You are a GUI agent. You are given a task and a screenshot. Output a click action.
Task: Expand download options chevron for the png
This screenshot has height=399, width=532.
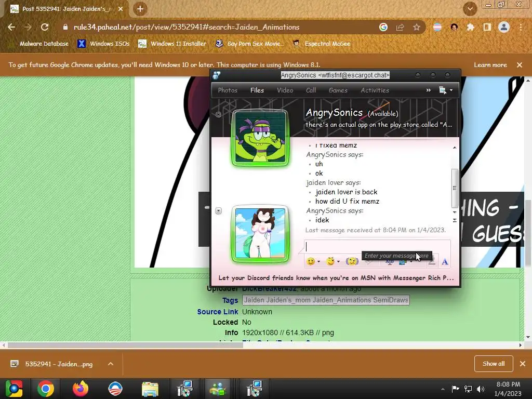click(x=111, y=364)
